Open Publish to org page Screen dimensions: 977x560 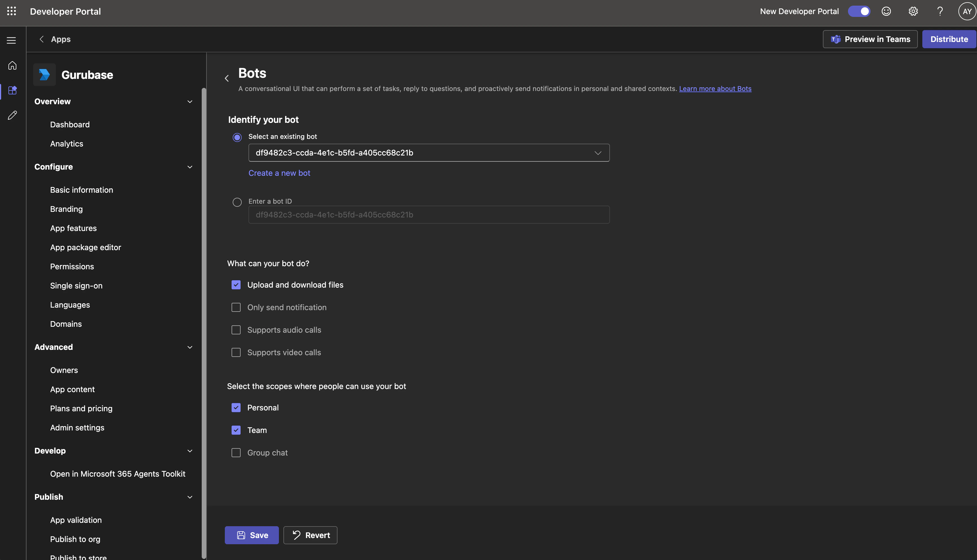[x=75, y=539]
